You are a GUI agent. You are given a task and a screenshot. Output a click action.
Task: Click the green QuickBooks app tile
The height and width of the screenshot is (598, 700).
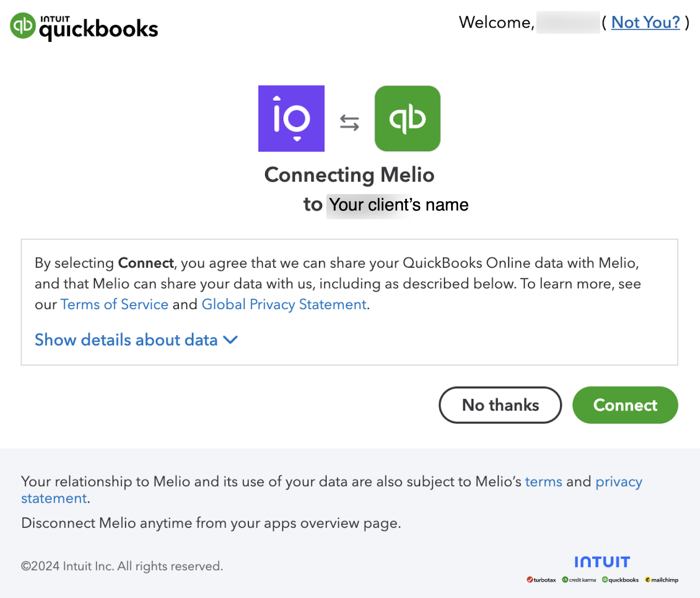[407, 118]
